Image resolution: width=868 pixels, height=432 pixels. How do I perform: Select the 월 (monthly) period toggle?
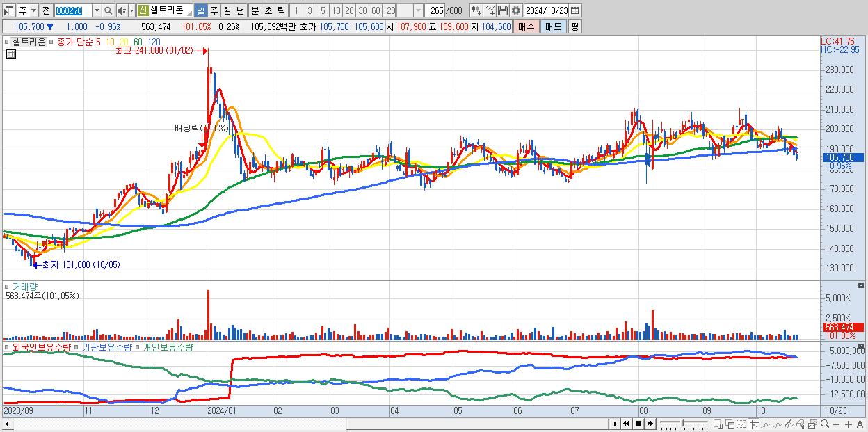(x=227, y=10)
